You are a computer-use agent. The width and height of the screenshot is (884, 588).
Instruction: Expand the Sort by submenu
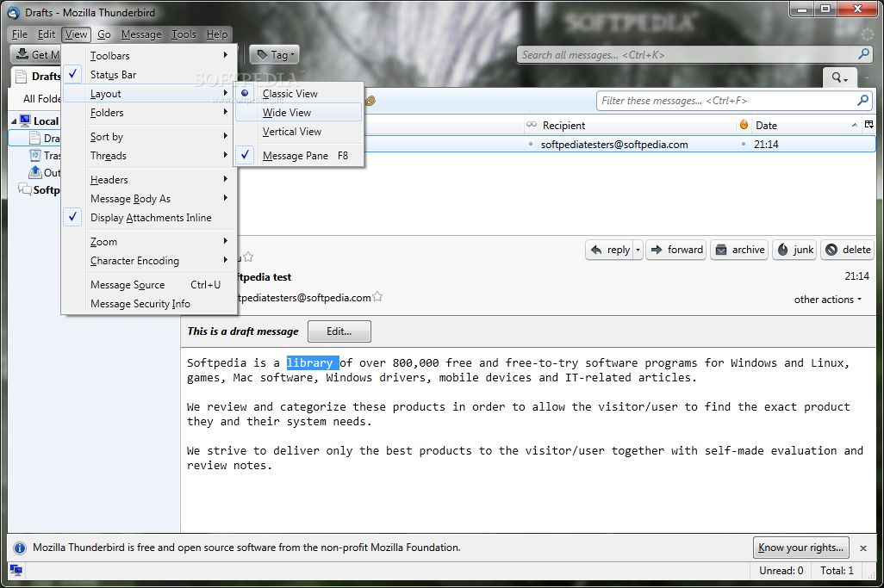coord(149,136)
